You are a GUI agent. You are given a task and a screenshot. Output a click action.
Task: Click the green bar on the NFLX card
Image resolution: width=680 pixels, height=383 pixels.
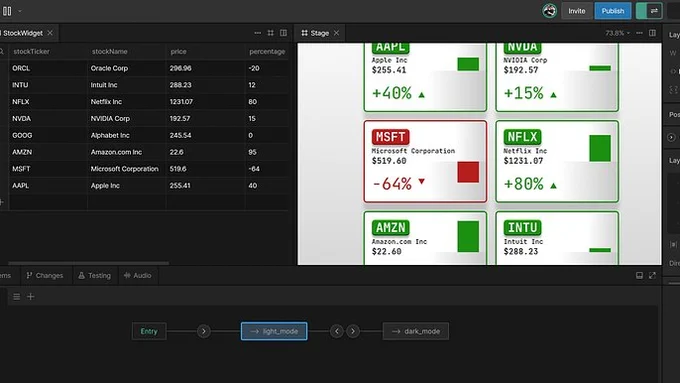pyautogui.click(x=600, y=148)
